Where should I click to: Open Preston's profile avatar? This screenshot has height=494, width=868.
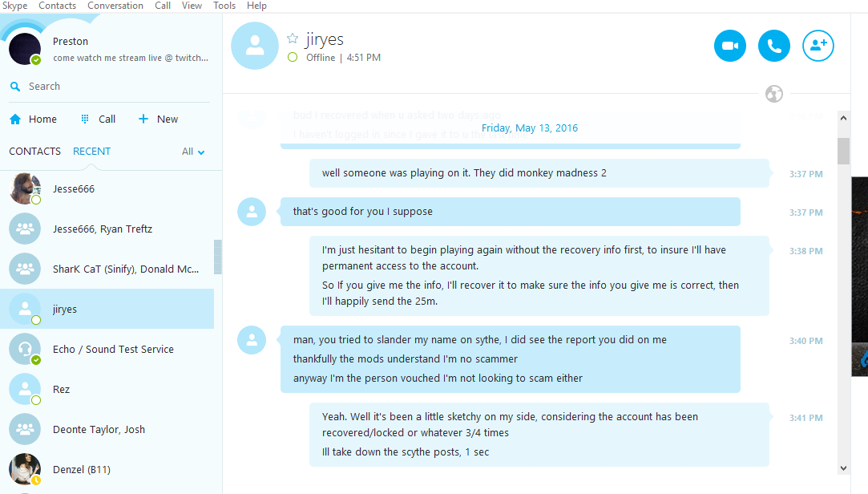point(25,49)
